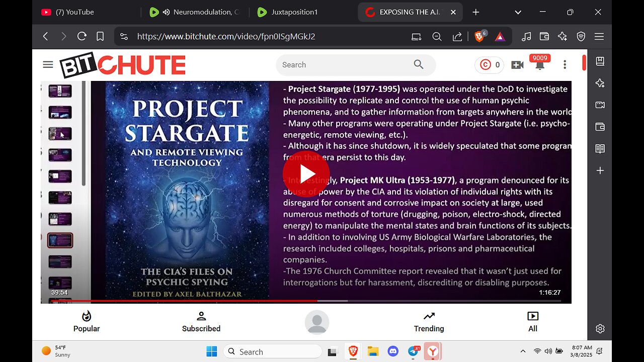Open Telegram from taskbar
644x362 pixels.
tap(414, 351)
